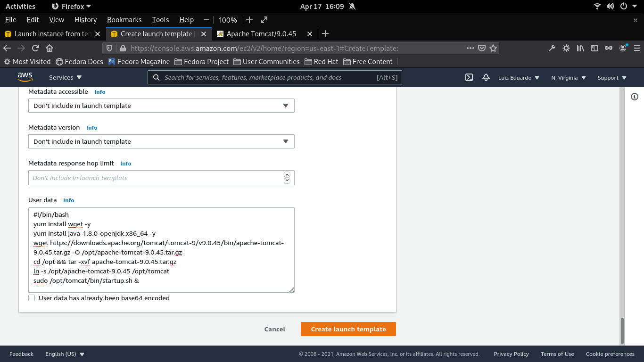Reload the page with Firefox refresh icon

[x=35, y=48]
